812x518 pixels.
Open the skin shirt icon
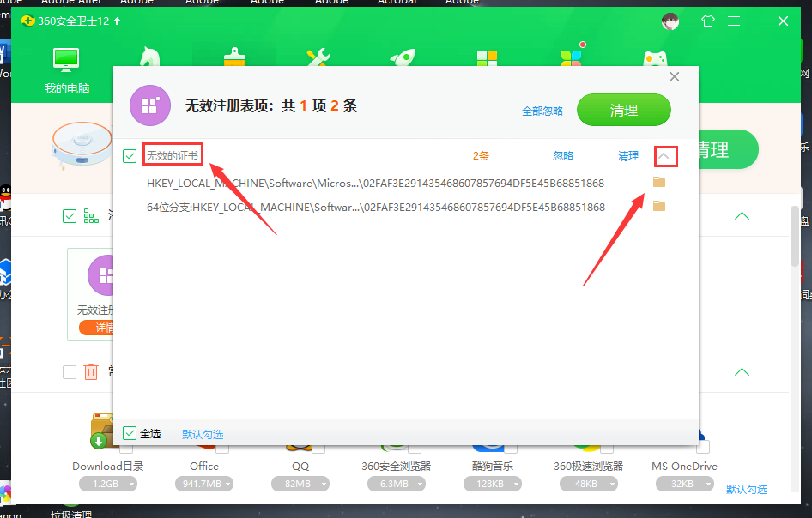point(707,21)
